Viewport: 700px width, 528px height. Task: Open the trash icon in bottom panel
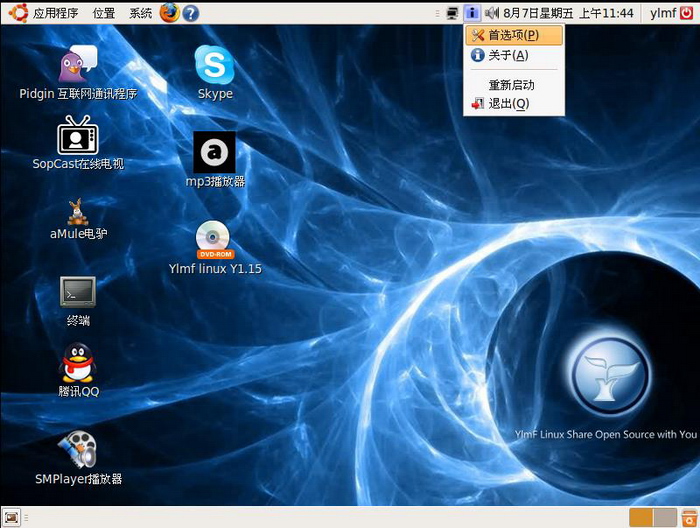(689, 518)
